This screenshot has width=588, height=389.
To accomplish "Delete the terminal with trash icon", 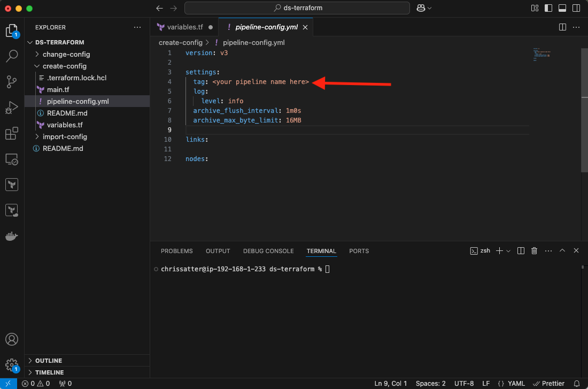I will click(534, 251).
